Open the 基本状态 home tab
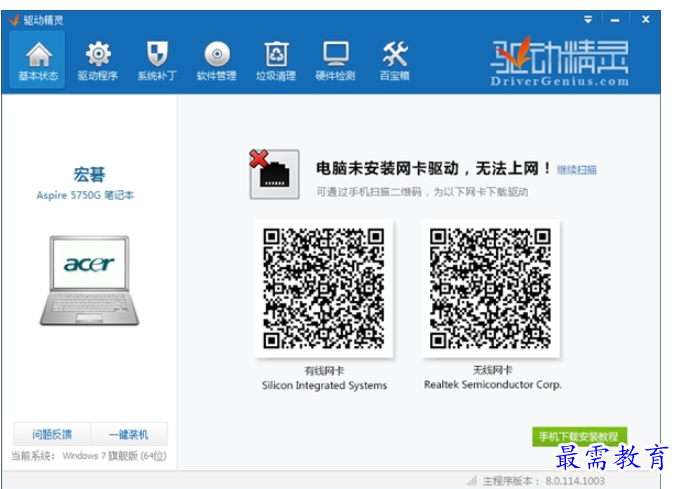 [38, 60]
